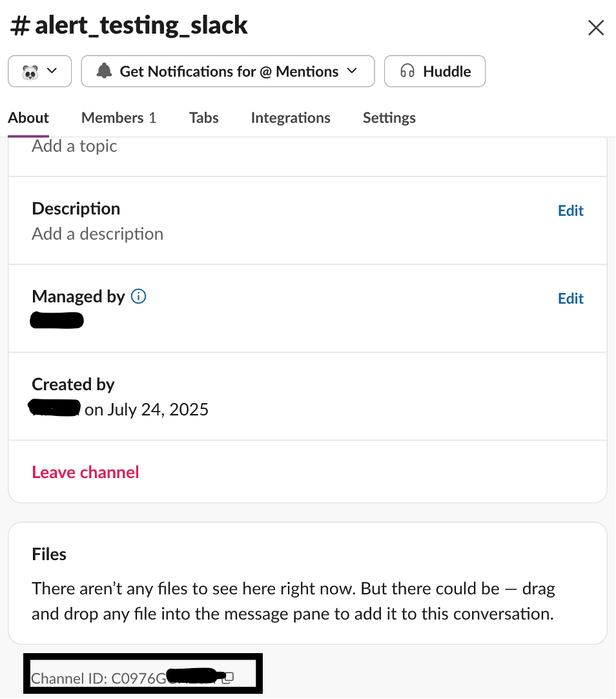Show Managed by info icon
Screen dimensions: 616x699
[x=139, y=296]
